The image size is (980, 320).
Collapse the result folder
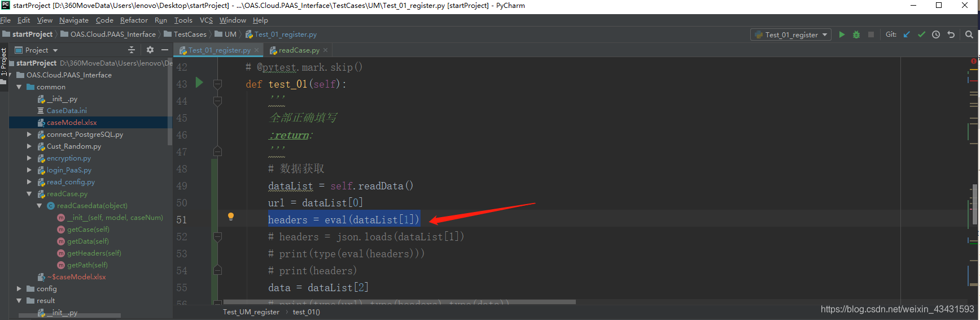[x=19, y=301]
